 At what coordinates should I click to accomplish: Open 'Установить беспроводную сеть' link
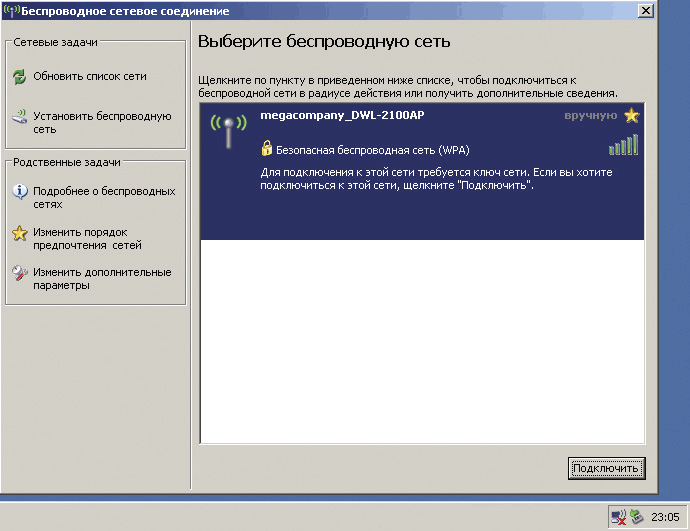(102, 123)
